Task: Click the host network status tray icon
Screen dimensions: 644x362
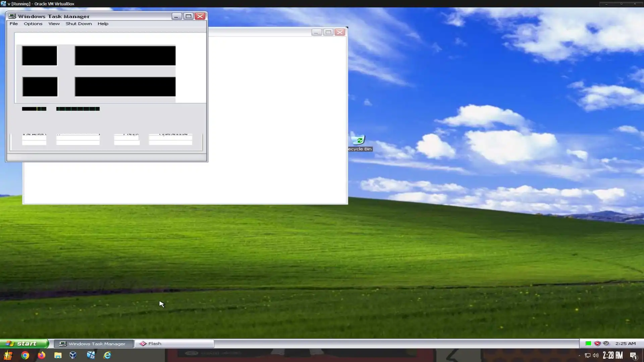Action: tap(587, 356)
